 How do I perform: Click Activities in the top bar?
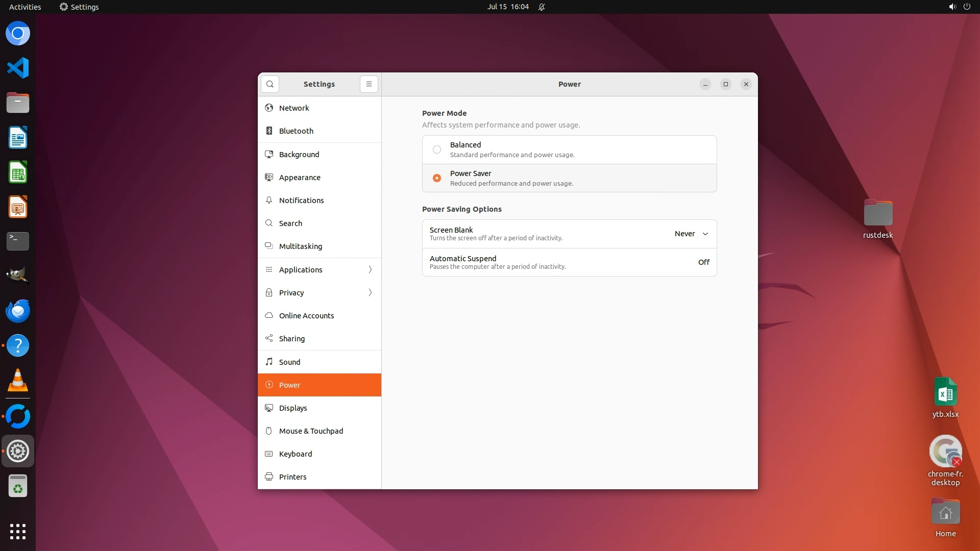[25, 7]
